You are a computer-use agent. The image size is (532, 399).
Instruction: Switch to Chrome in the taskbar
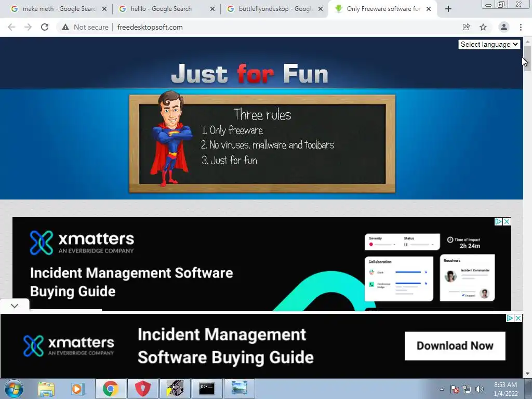coord(111,389)
